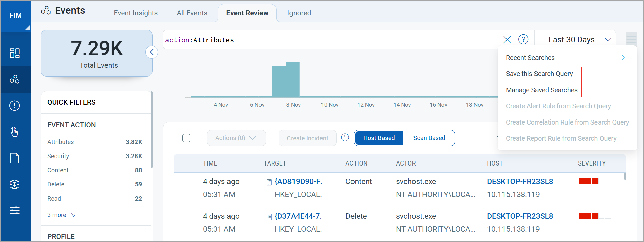The image size is (644, 242).
Task: Open the Ignored tab
Action: pyautogui.click(x=299, y=13)
